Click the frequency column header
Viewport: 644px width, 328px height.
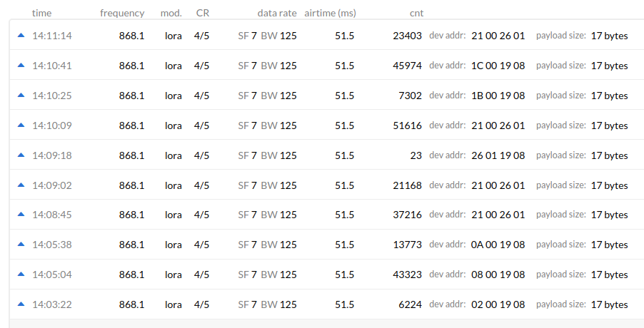[x=122, y=13]
